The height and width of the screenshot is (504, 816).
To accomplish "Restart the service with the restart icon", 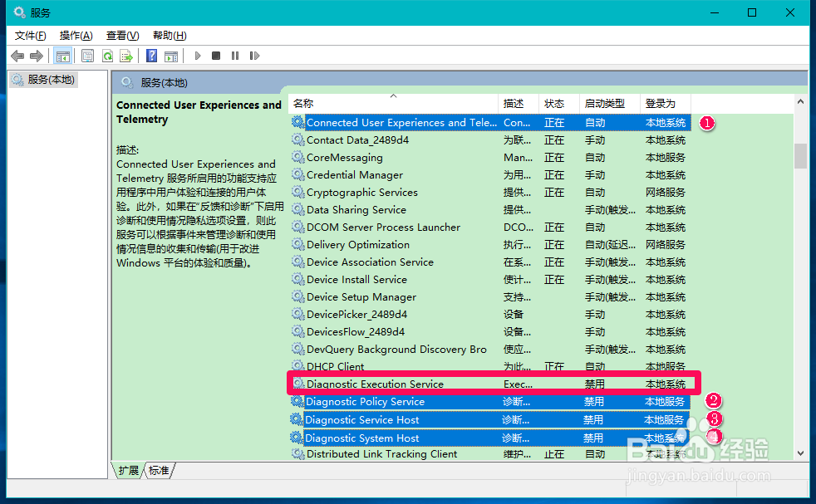I will (254, 56).
